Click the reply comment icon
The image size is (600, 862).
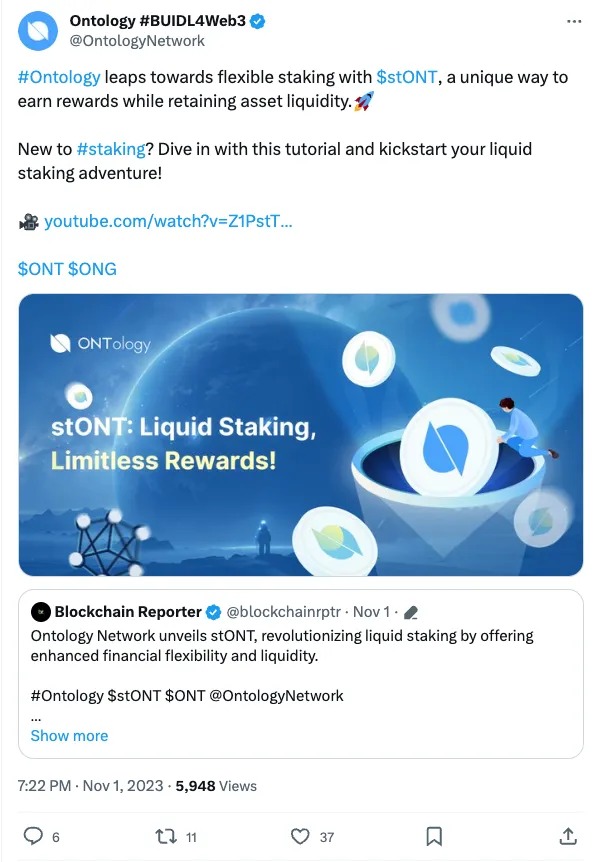coord(33,836)
